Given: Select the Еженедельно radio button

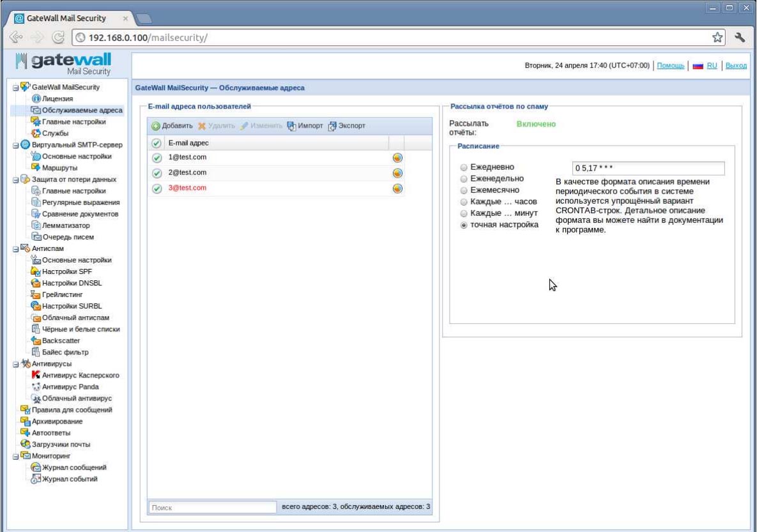Looking at the screenshot, I should [464, 179].
